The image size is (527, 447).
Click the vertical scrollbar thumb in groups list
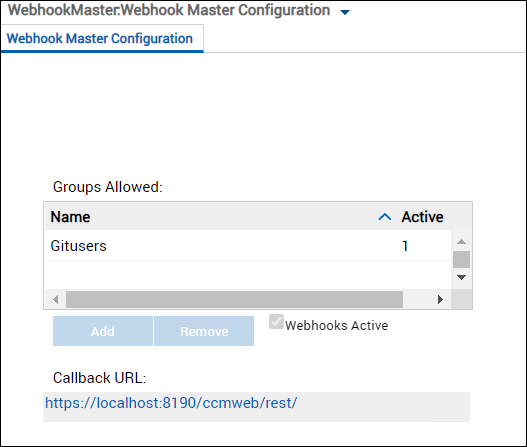pos(461,259)
